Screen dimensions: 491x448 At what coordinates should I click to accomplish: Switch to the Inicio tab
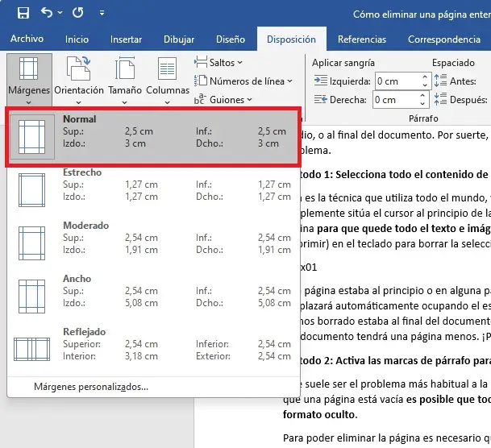pos(77,39)
